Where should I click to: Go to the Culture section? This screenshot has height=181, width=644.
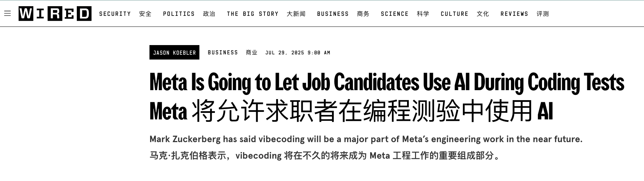pos(455,14)
